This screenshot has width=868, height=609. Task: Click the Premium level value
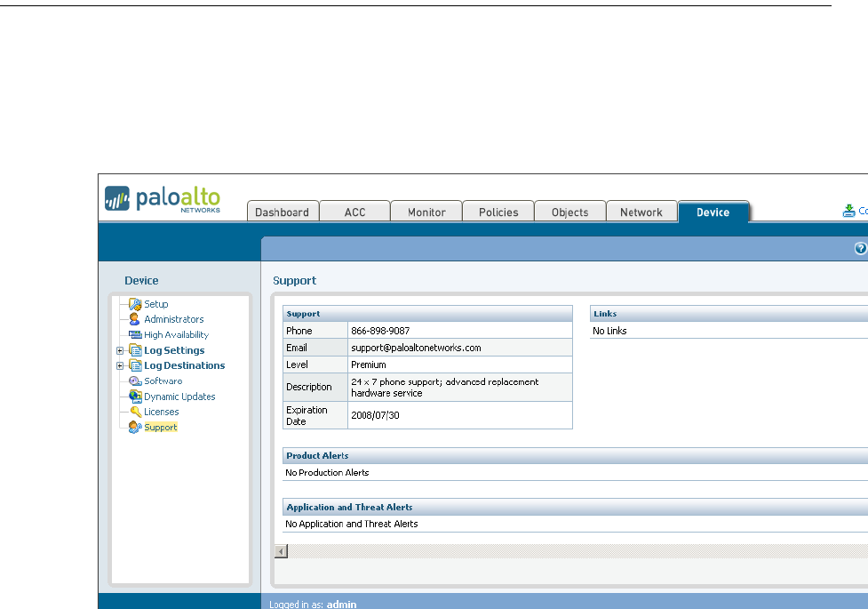coord(369,365)
